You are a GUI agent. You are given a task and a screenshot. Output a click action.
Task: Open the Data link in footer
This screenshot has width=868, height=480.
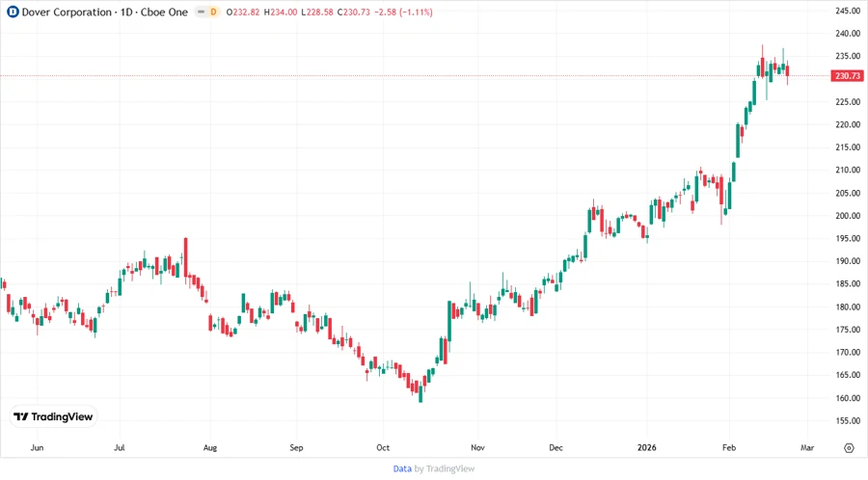tap(402, 468)
